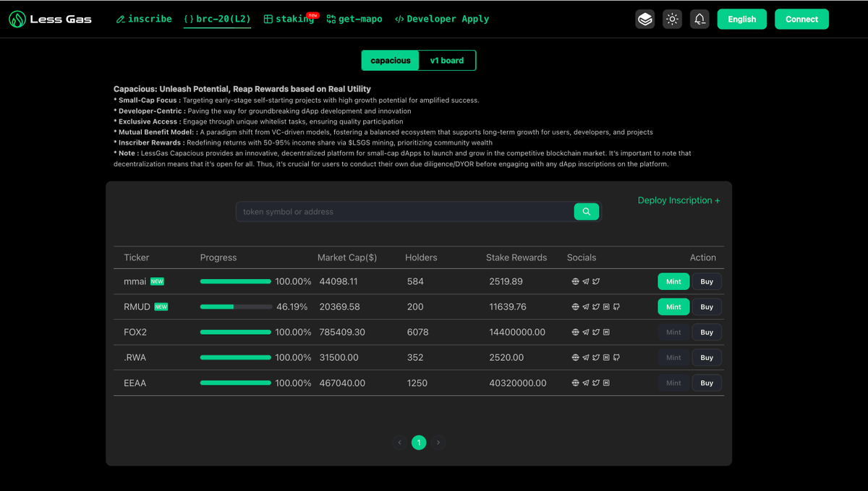The height and width of the screenshot is (491, 868).
Task: Open the layers stack icon button
Action: click(645, 20)
